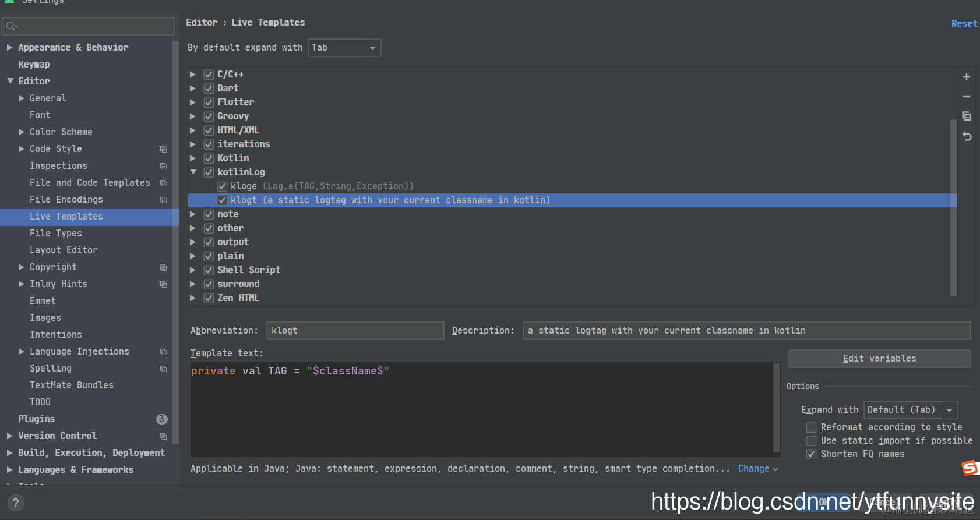Expand Appearance & Behavior settings section
This screenshot has width=980, height=520.
(10, 48)
